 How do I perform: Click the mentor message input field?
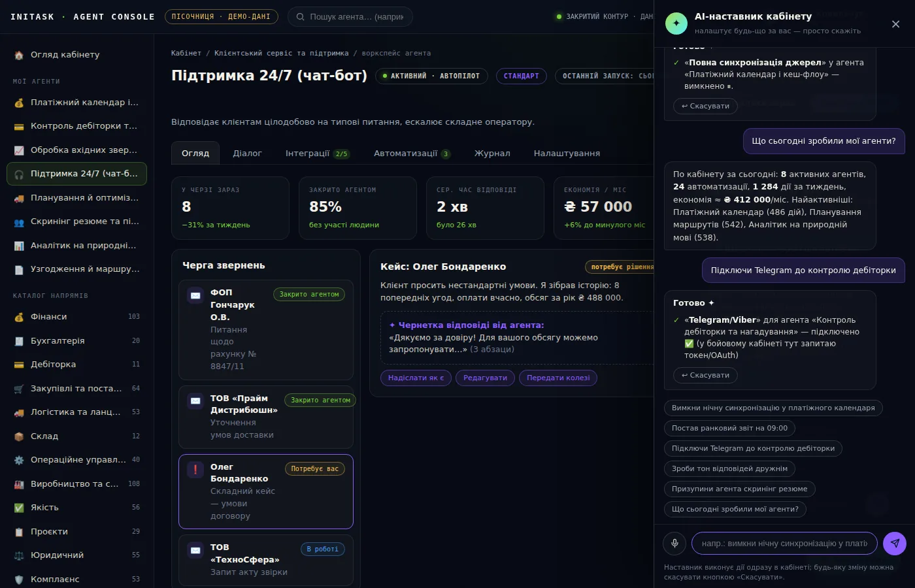(784, 543)
